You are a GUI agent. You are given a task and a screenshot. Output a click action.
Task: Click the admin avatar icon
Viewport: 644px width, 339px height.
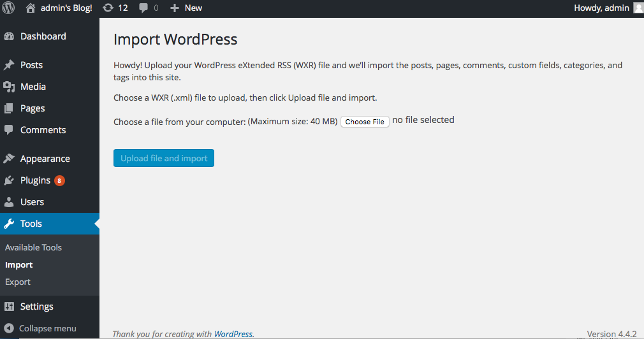click(x=639, y=8)
